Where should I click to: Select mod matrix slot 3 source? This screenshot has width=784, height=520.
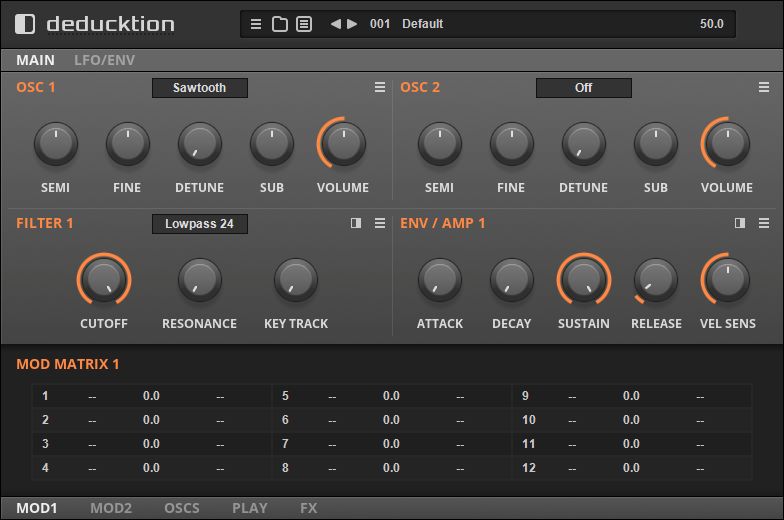[x=92, y=444]
